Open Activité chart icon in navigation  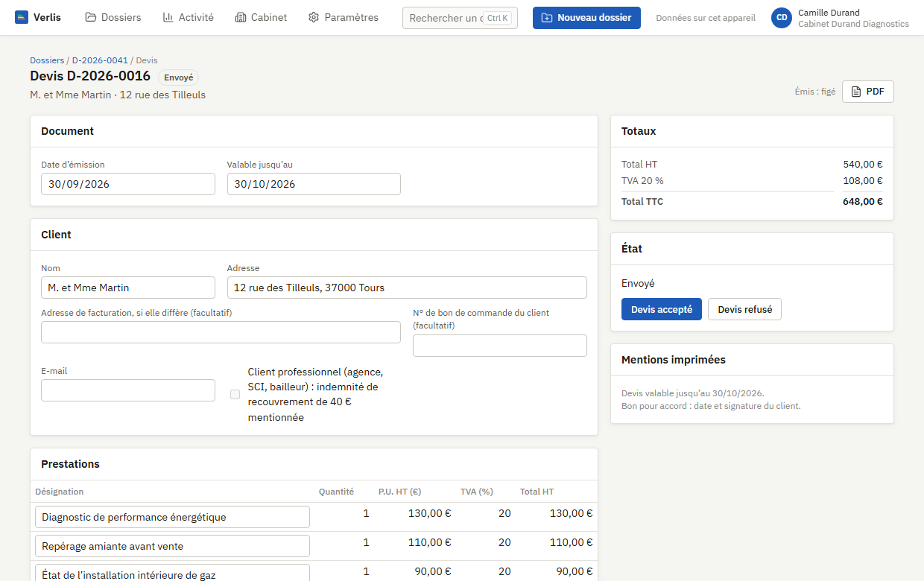coord(168,17)
